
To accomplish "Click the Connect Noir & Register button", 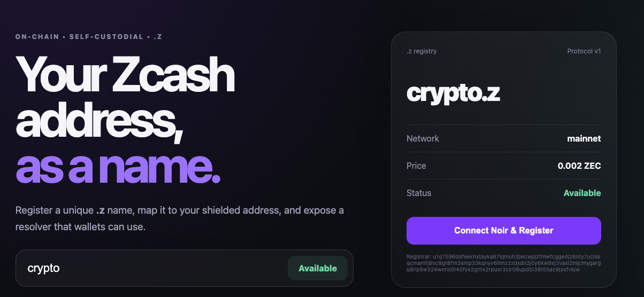I will (x=503, y=231).
